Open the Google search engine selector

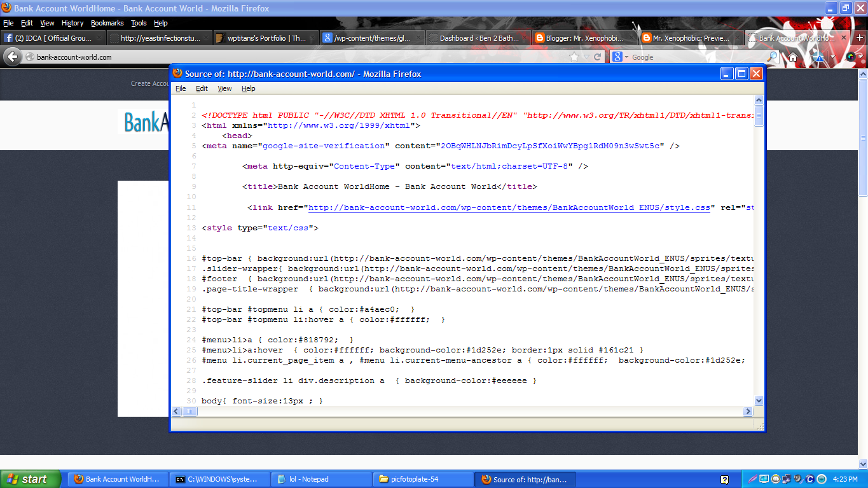point(621,57)
